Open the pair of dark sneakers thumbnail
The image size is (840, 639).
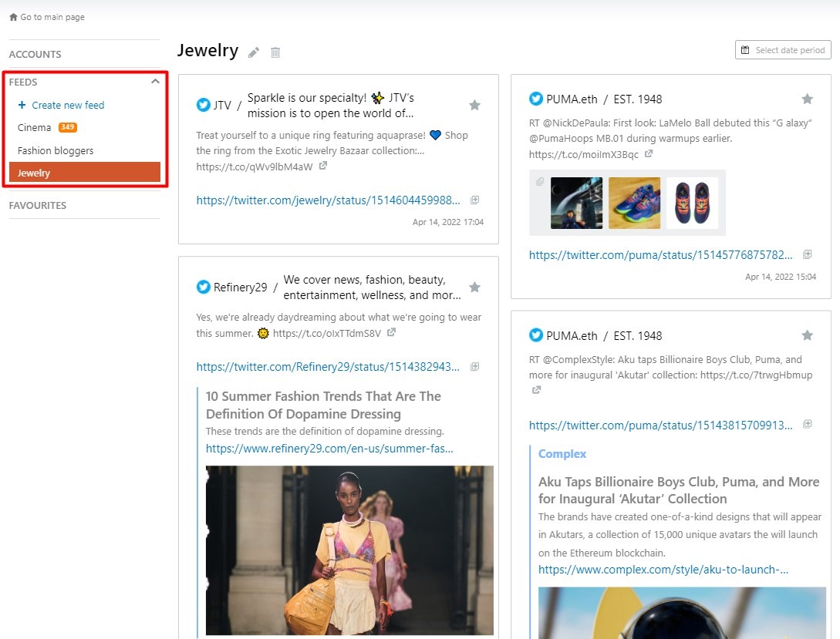[692, 203]
